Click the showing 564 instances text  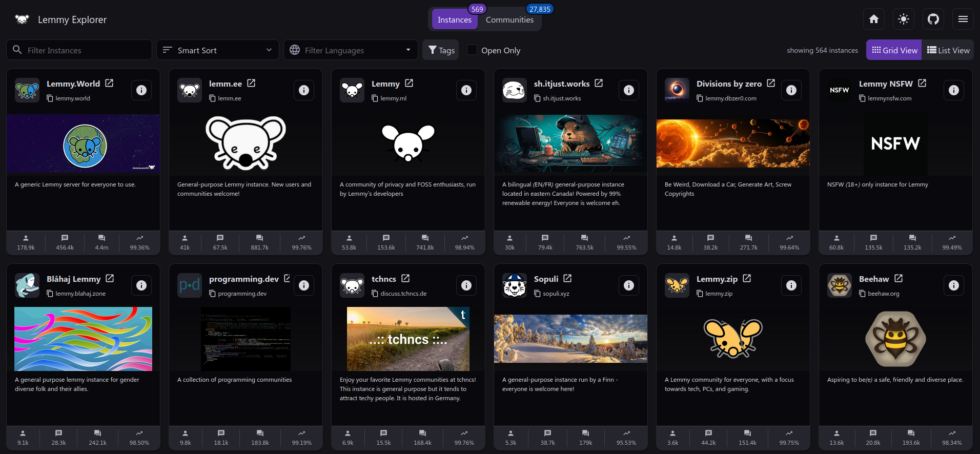coord(822,50)
